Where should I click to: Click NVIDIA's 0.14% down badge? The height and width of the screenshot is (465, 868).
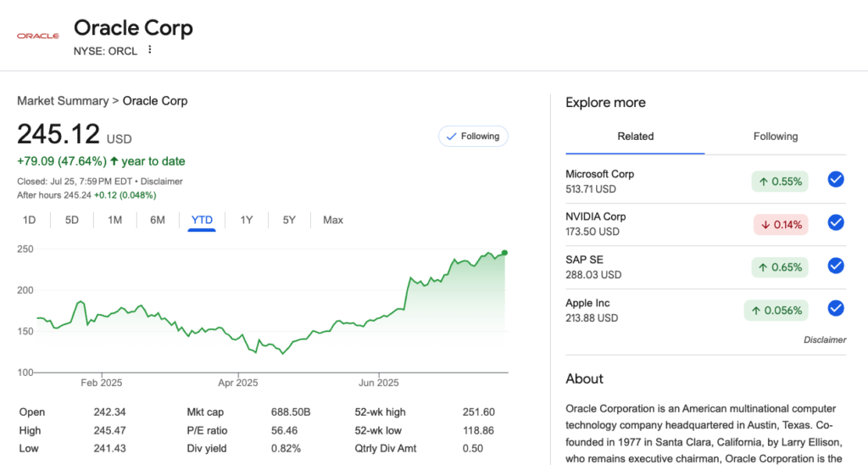pyautogui.click(x=781, y=225)
